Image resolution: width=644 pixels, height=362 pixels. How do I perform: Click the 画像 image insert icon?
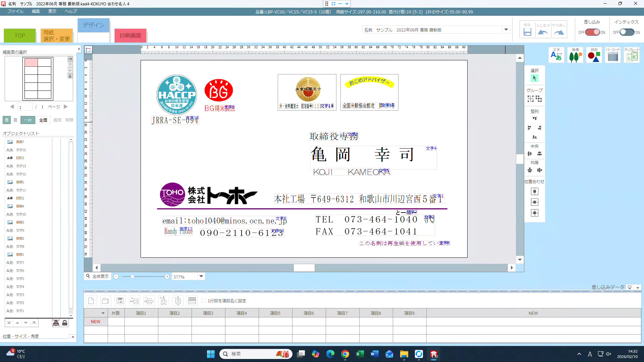(x=575, y=55)
